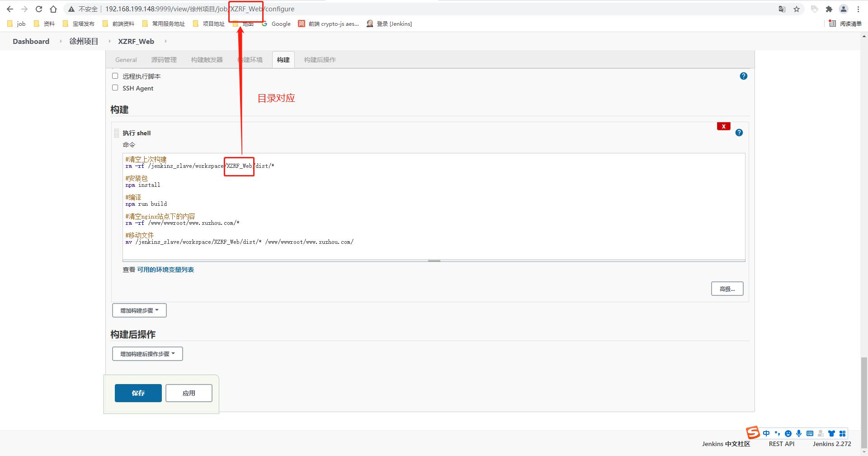This screenshot has width=868, height=456.
Task: Click the emoji face icon in IME bar
Action: tap(788, 433)
